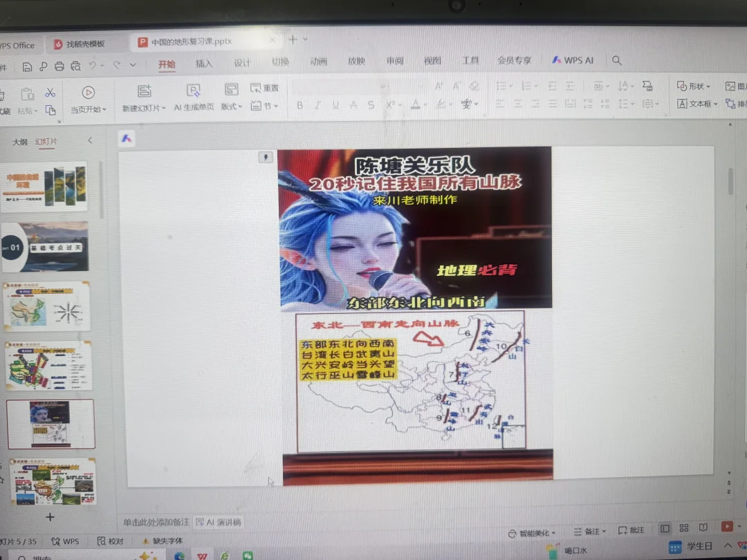The height and width of the screenshot is (560, 747).
Task: Toggle text shadow A button
Action: pos(353,105)
